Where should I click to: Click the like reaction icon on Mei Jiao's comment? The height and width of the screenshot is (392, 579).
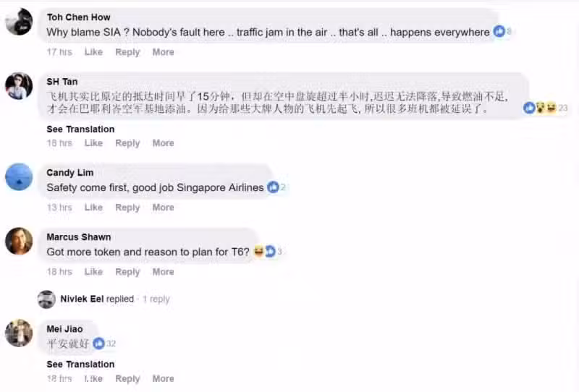(98, 344)
